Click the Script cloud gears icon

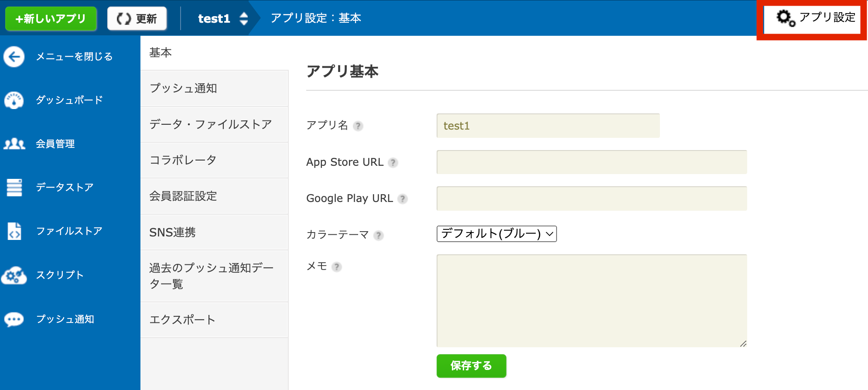coord(14,275)
